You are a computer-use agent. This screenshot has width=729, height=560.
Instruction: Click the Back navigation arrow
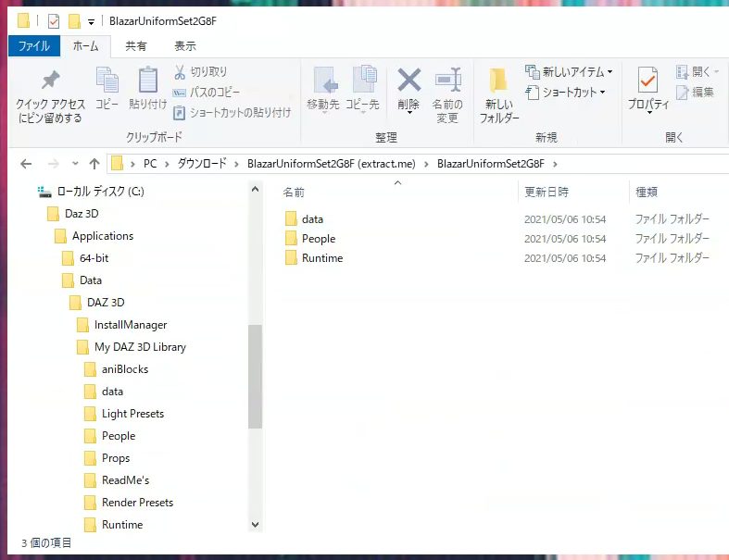(26, 164)
